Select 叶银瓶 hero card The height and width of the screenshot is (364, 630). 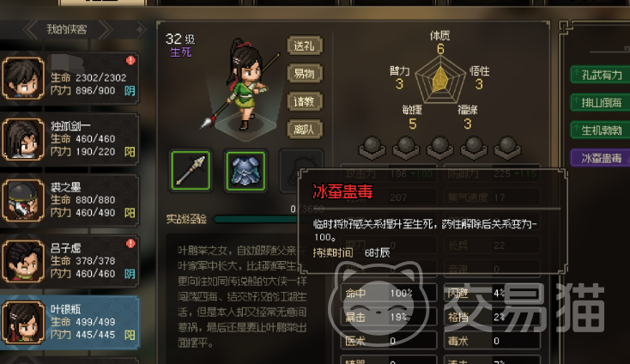pos(70,322)
